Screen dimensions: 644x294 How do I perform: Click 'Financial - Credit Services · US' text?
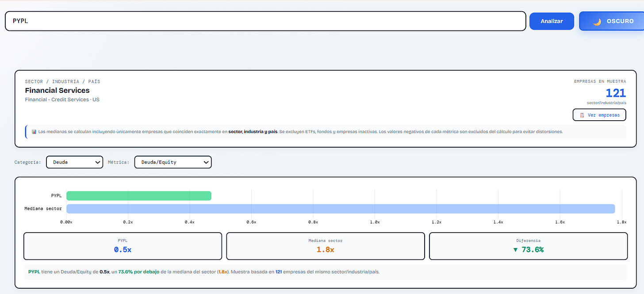point(62,99)
